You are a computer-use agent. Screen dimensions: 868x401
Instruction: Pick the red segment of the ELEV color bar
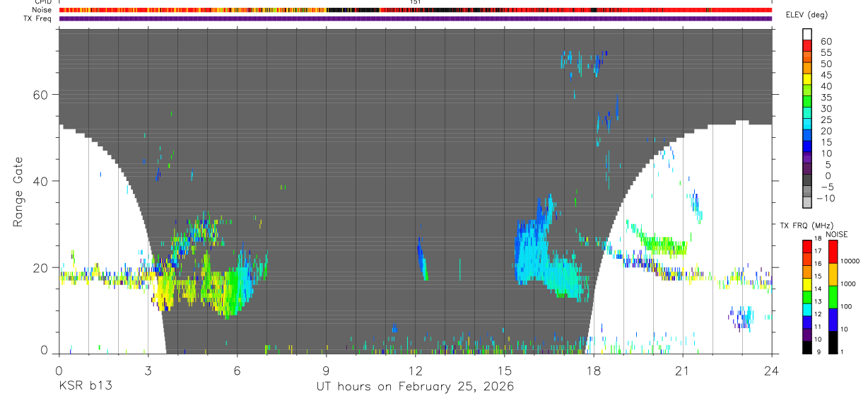point(808,46)
